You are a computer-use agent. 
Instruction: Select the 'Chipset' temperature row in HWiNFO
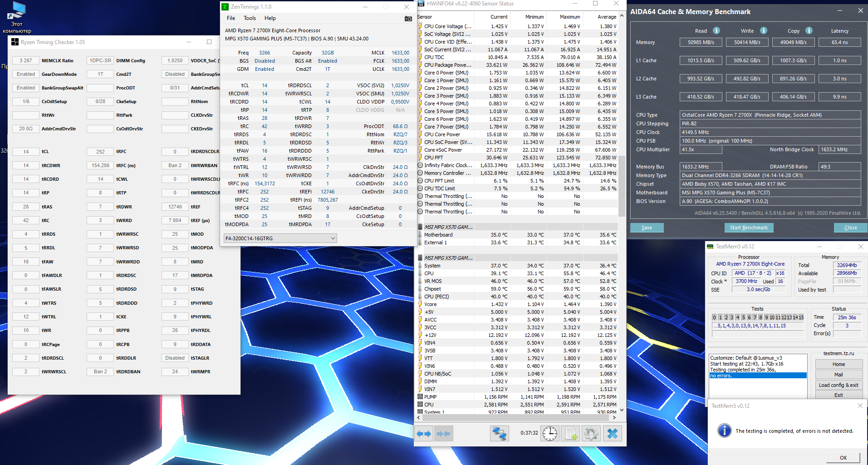517,289
